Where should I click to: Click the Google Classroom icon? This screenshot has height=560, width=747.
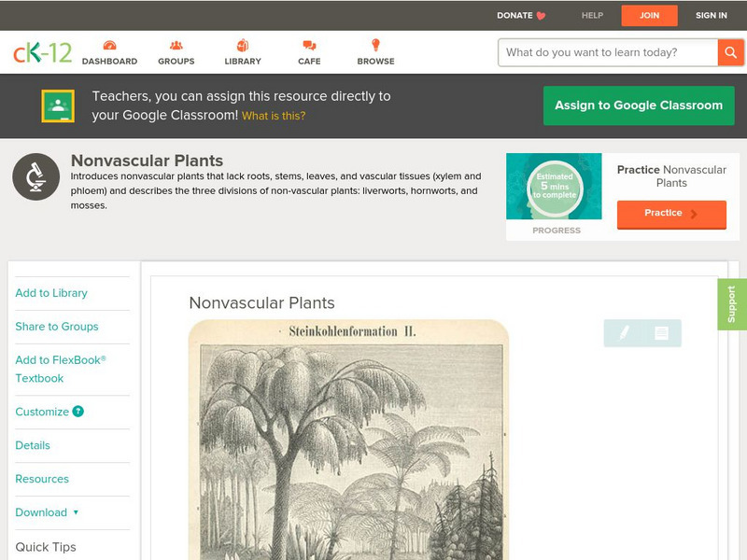(58, 105)
